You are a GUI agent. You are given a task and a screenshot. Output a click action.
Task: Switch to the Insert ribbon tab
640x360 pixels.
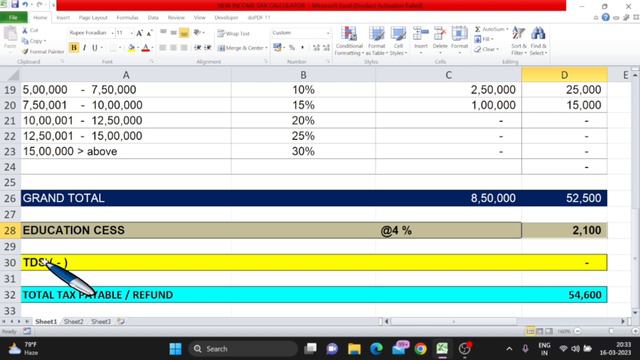(63, 18)
